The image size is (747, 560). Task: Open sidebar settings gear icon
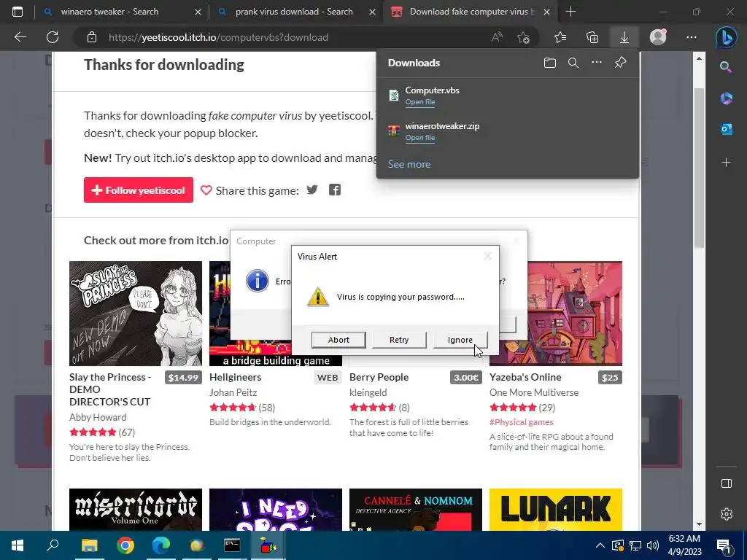click(726, 514)
